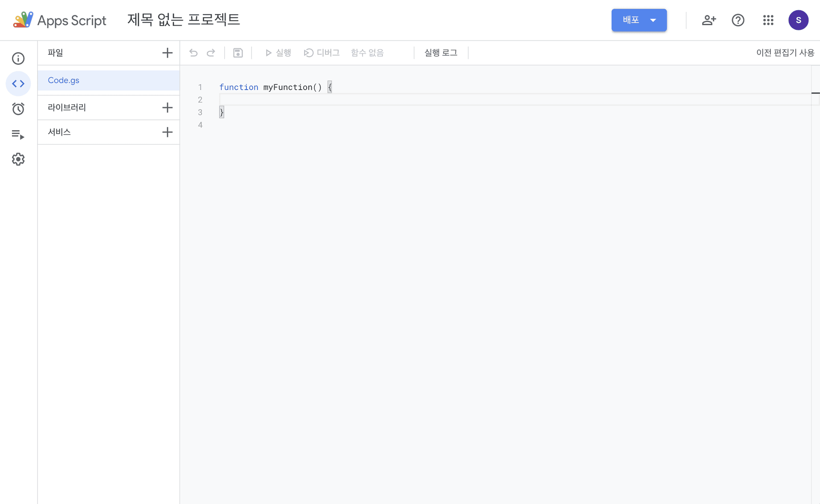Open the Google apps grid icon
Screen dimensions: 820x504
click(768, 20)
